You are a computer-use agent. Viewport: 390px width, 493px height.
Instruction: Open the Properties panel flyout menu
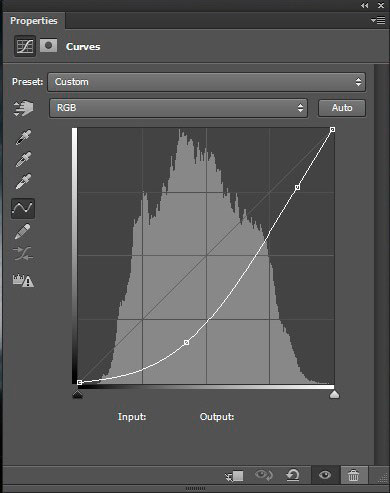point(378,21)
